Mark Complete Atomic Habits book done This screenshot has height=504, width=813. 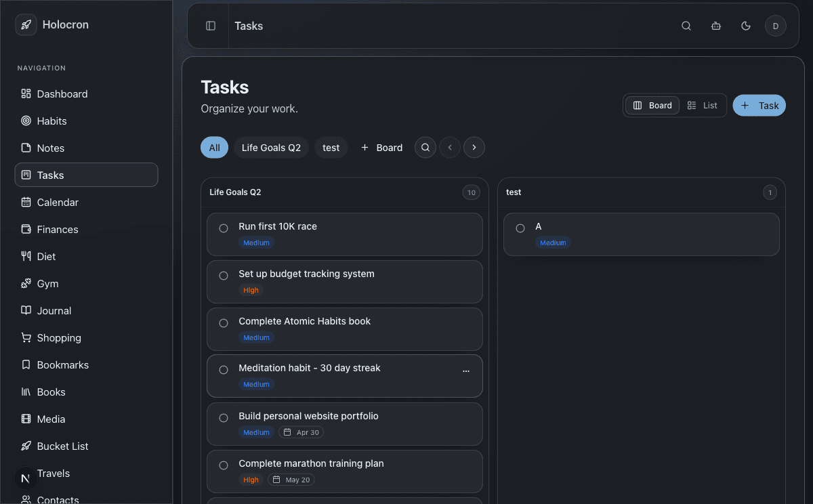click(224, 323)
